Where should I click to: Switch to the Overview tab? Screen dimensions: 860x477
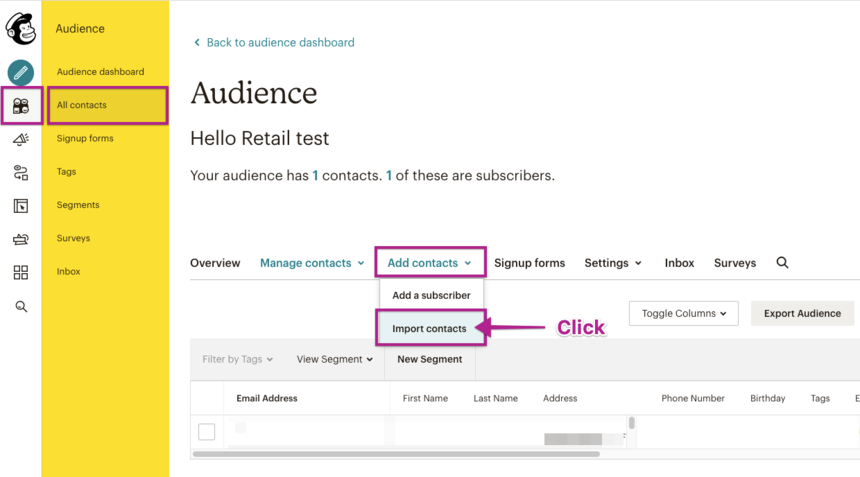(215, 263)
